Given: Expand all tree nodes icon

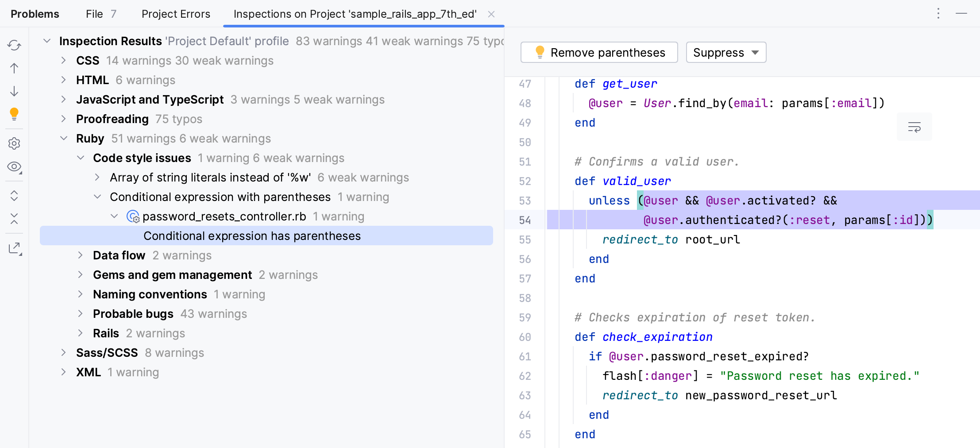Looking at the screenshot, I should [x=14, y=196].
